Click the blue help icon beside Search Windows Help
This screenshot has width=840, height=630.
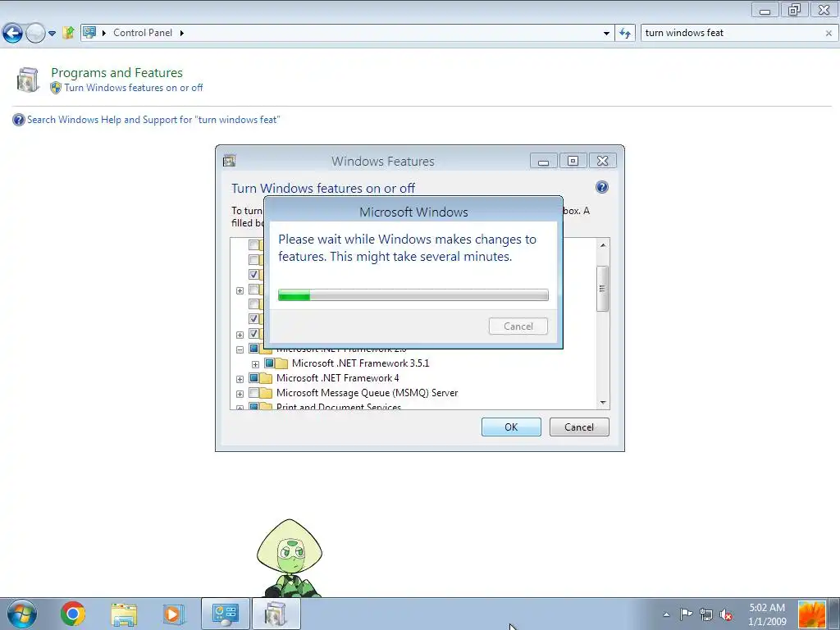18,120
